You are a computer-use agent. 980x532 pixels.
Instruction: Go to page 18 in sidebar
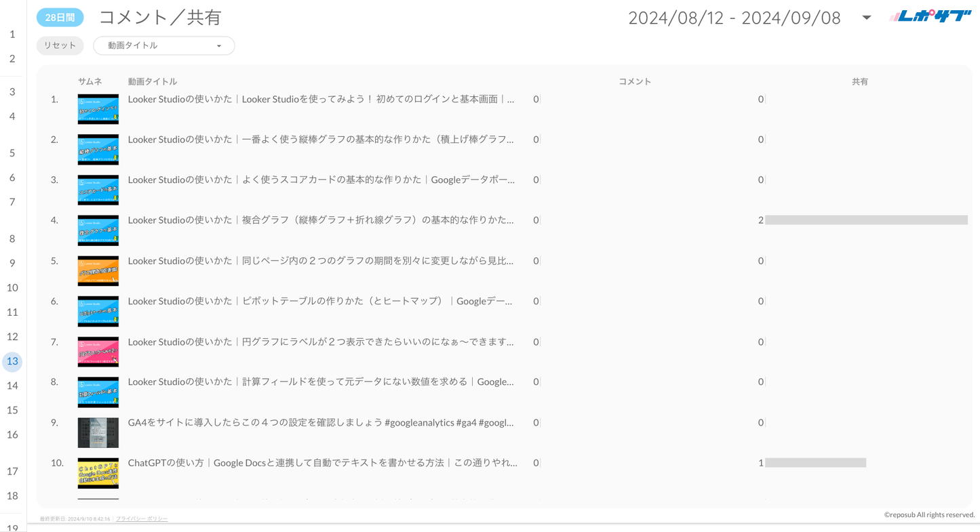(12, 495)
